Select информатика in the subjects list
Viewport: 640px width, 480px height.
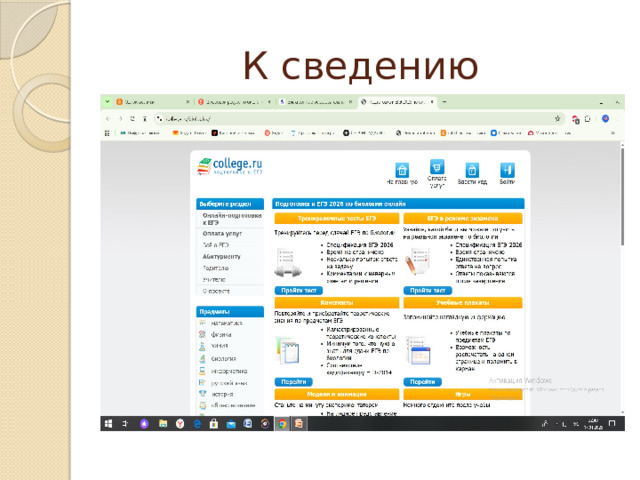point(229,371)
